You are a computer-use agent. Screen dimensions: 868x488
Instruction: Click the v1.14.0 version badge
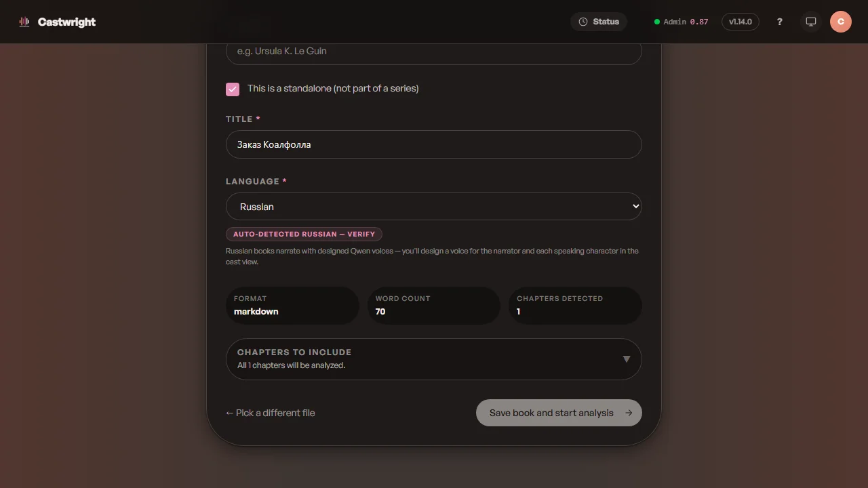coord(741,22)
